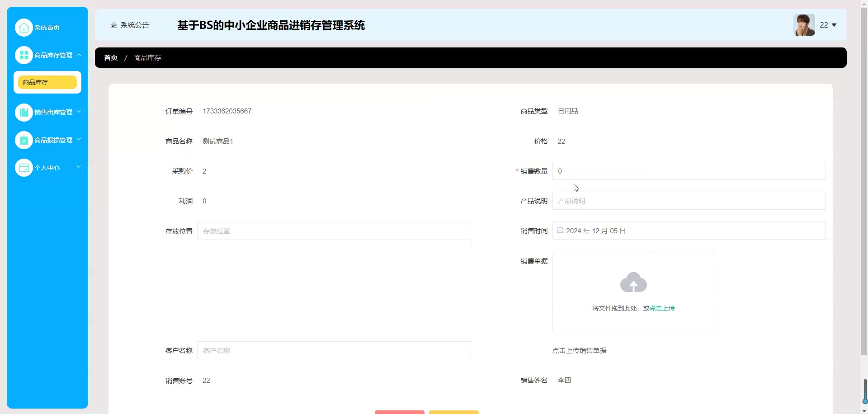Image resolution: width=868 pixels, height=414 pixels.
Task: Collapse the 商品库存管理 menu chevron
Action: click(79, 55)
